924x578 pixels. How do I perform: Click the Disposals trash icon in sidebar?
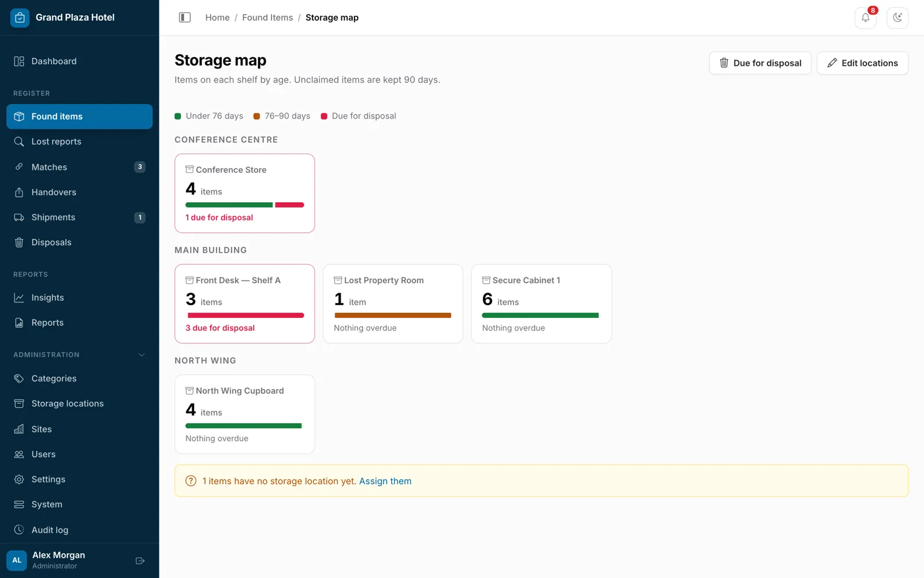[19, 242]
